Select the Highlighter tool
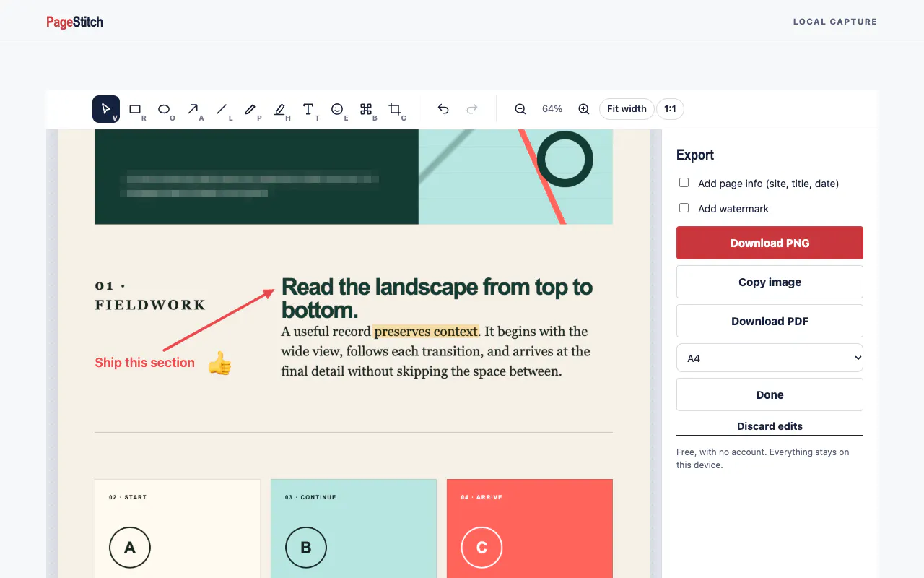Viewport: 924px width, 578px height. (x=279, y=109)
